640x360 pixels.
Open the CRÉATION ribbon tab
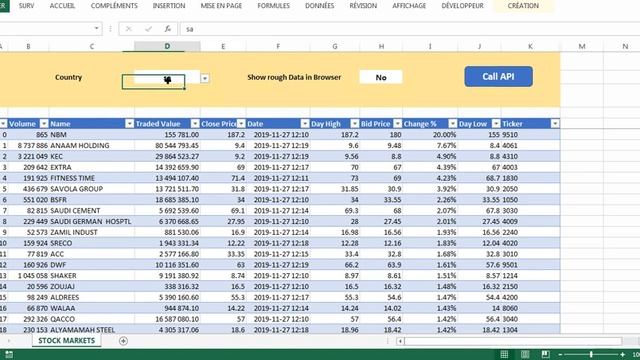pos(523,6)
